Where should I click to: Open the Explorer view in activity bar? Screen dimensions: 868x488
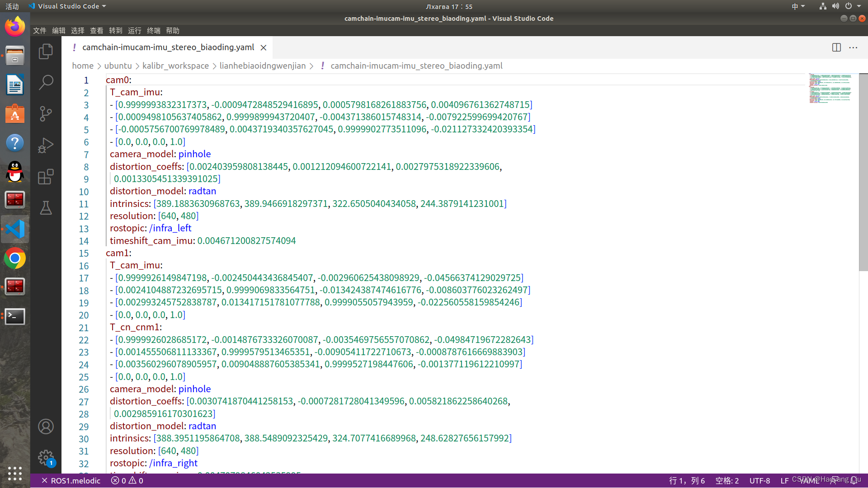click(x=46, y=52)
